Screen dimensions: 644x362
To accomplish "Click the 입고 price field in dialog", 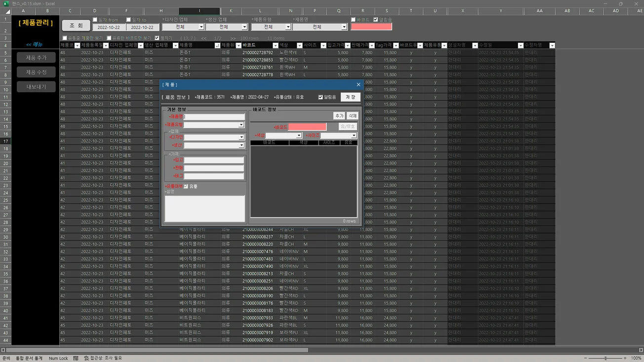I will point(214,160).
